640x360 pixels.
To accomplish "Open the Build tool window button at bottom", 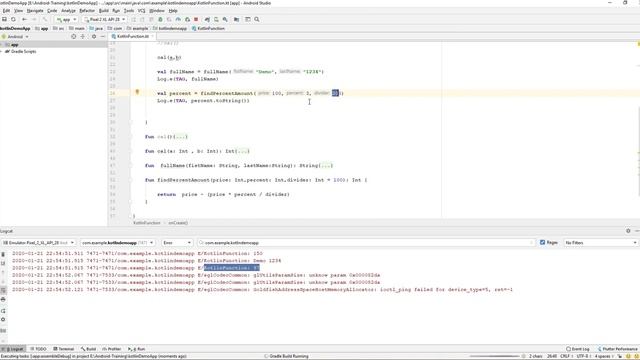I will tap(88, 349).
